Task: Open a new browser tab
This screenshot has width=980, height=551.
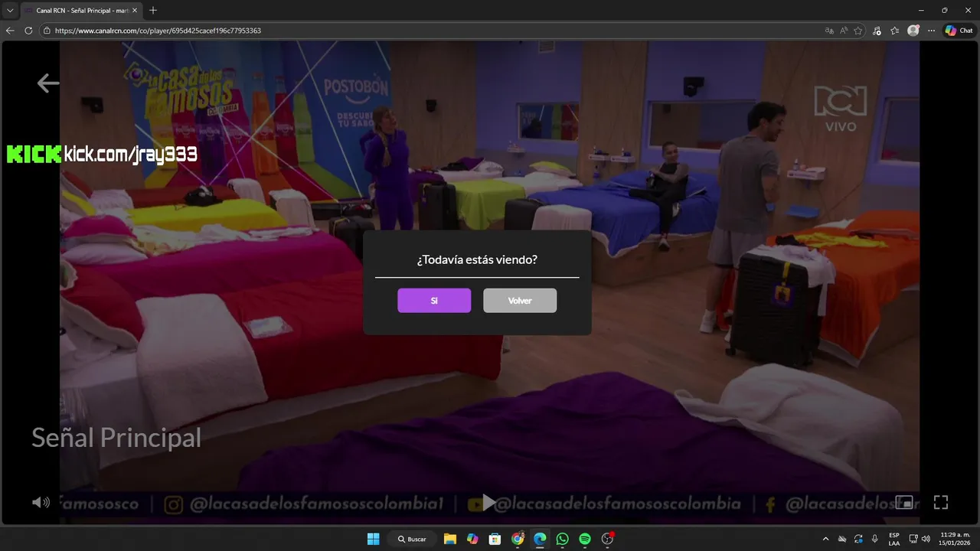Action: (x=153, y=11)
